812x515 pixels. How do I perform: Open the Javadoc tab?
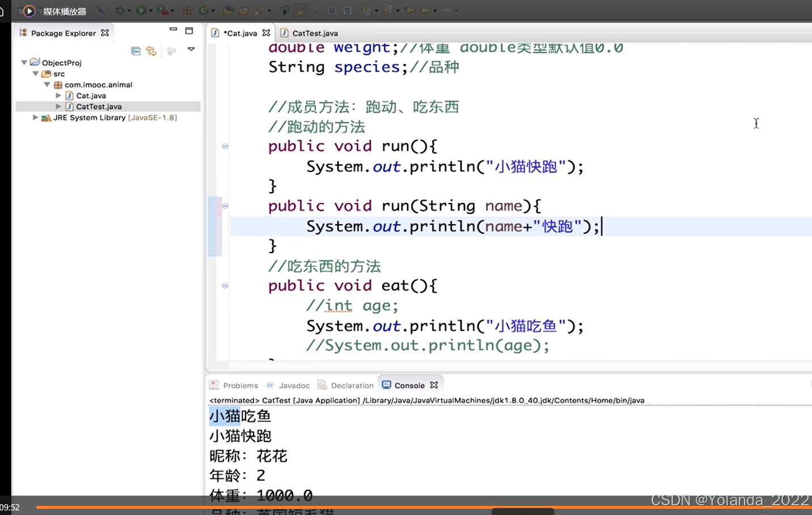click(294, 385)
